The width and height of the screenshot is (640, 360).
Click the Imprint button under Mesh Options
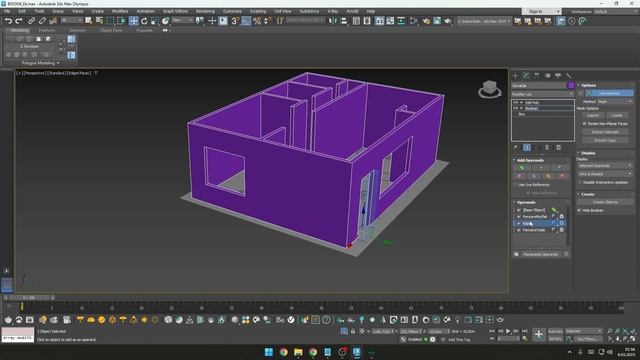coord(593,116)
